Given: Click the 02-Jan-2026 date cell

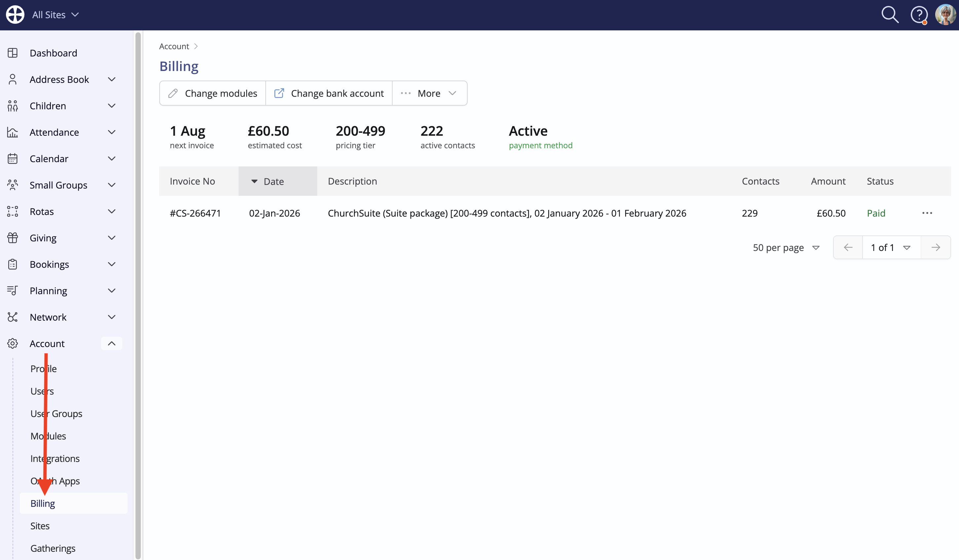Looking at the screenshot, I should tap(274, 213).
